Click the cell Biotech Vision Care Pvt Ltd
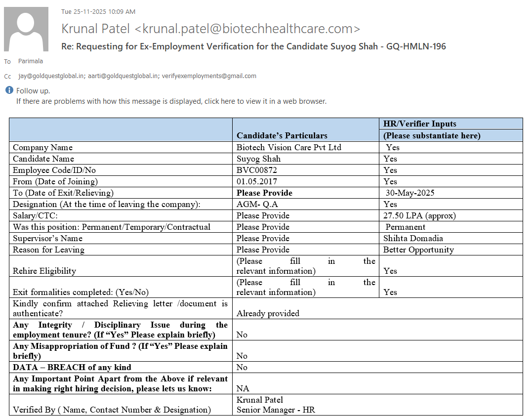Viewport: 532px width, 419px height. click(x=289, y=147)
